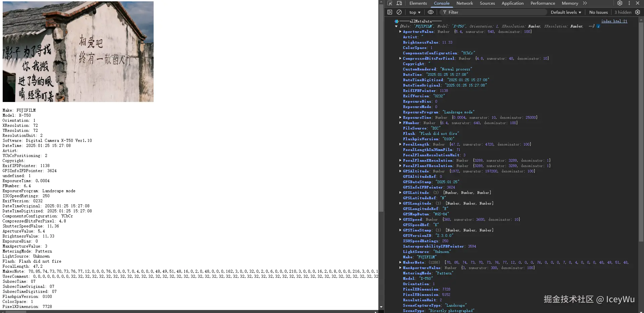Image resolution: width=644 pixels, height=313 pixels.
Task: Expand the CompressedBitsPerPixel property
Action: [400, 58]
